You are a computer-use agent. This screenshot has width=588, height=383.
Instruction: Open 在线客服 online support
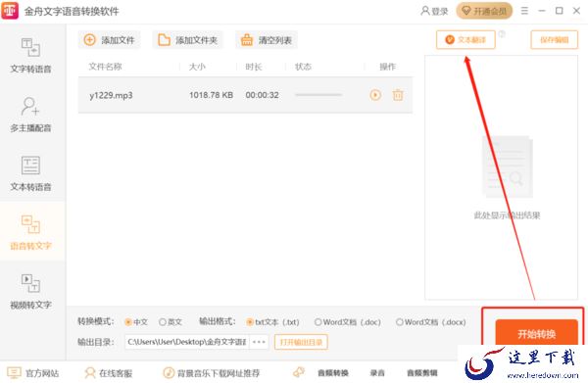pos(109,373)
